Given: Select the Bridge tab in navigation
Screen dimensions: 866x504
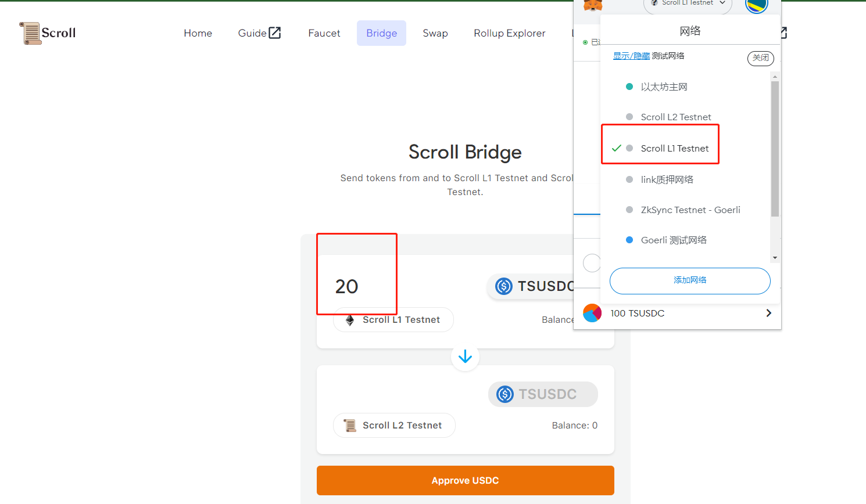Looking at the screenshot, I should pos(381,33).
